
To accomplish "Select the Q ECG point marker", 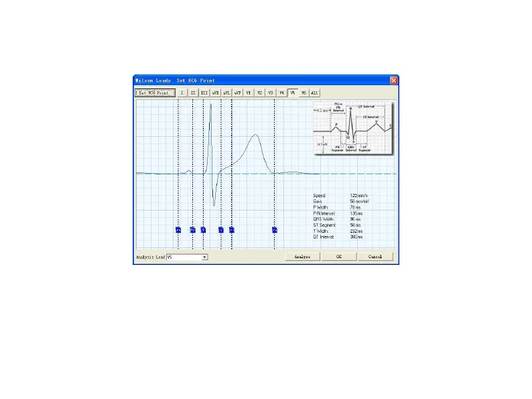I will click(x=203, y=230).
